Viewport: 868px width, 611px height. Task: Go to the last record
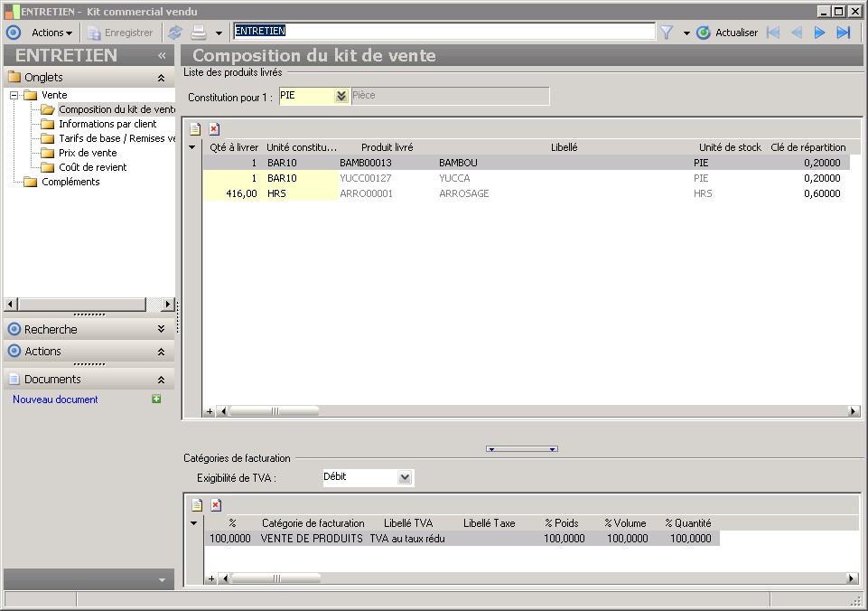844,33
